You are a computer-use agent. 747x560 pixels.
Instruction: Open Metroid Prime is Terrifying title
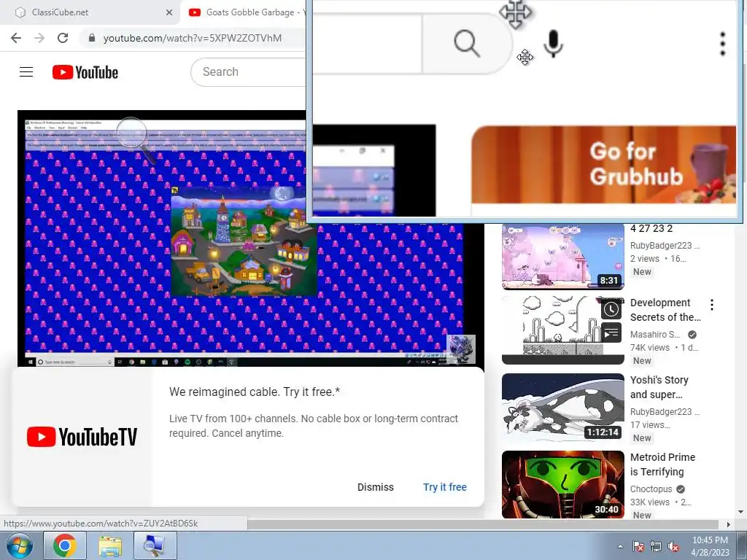click(x=662, y=464)
